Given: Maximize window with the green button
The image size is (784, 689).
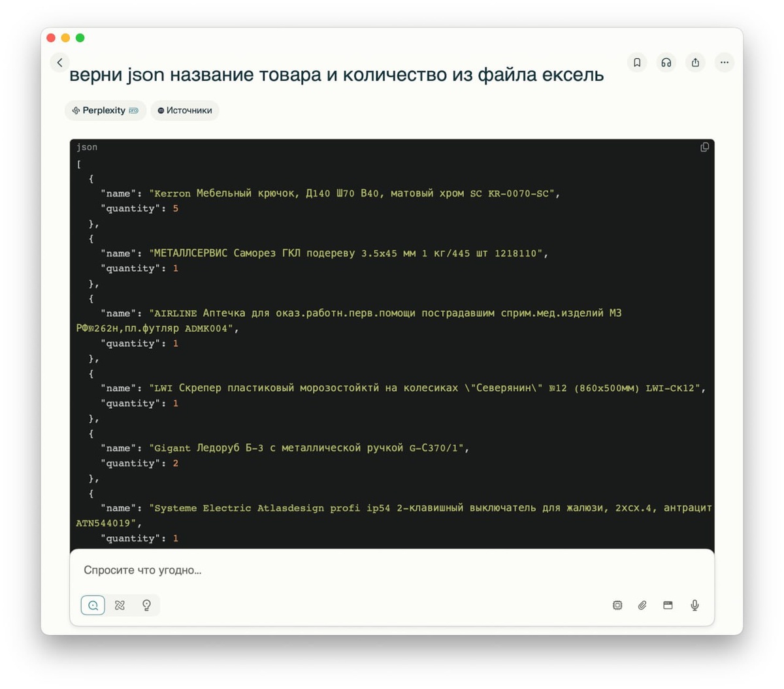Looking at the screenshot, I should pos(80,38).
